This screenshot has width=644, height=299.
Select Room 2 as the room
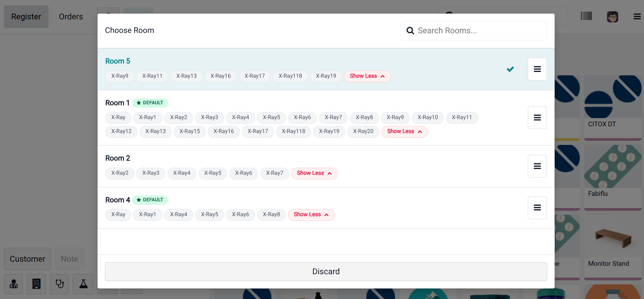(x=118, y=158)
